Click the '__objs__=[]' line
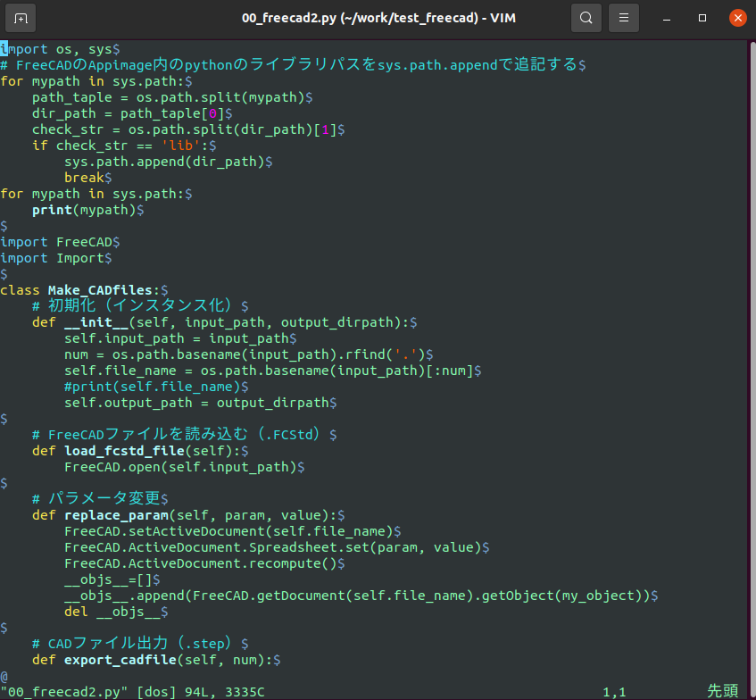Image resolution: width=756 pixels, height=700 pixels. (x=112, y=579)
